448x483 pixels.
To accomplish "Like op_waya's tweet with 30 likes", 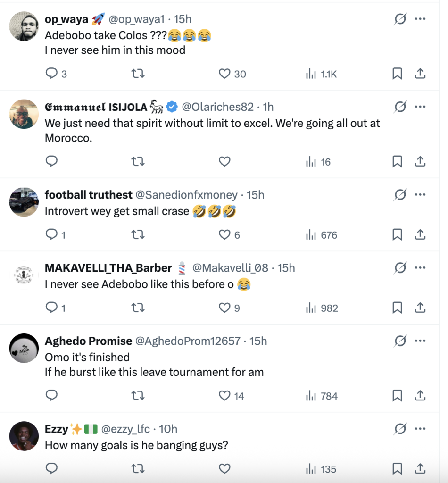I will click(225, 74).
